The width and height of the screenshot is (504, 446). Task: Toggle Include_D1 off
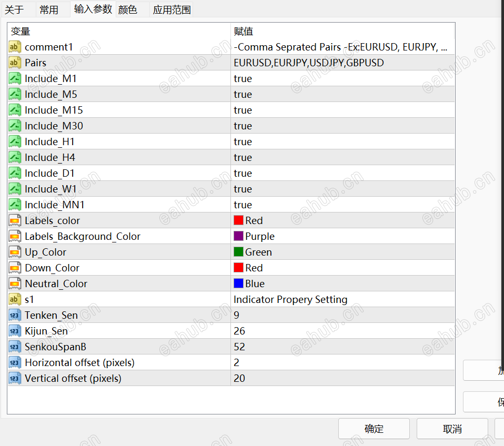point(316,173)
